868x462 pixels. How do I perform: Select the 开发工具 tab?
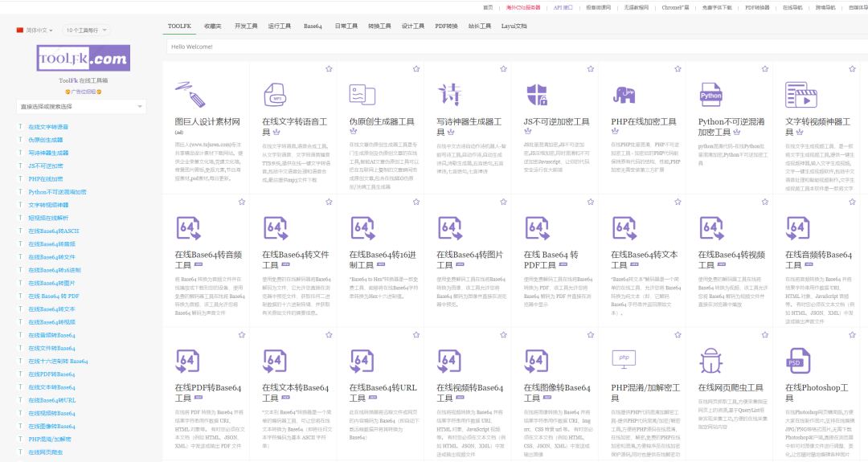[246, 26]
